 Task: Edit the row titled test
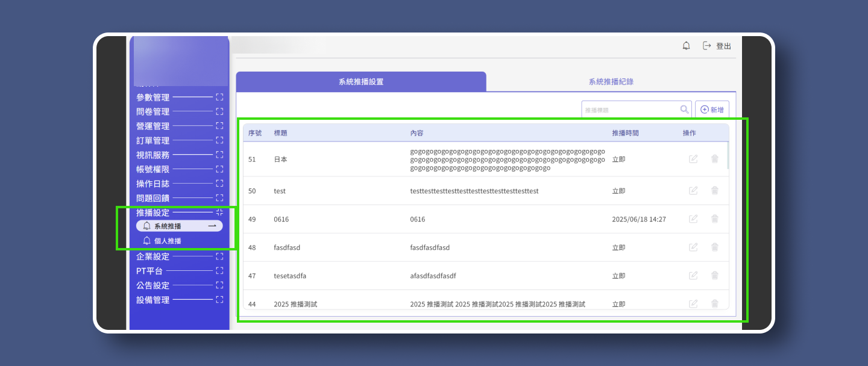693,191
